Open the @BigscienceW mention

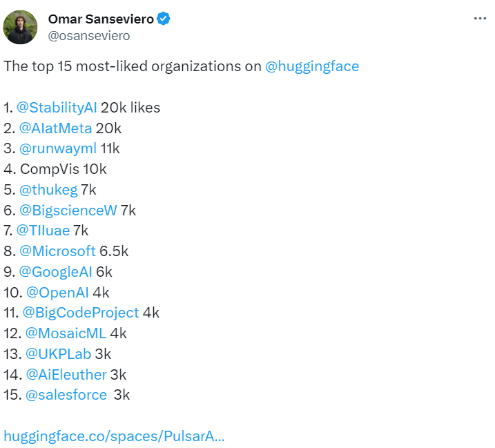point(68,211)
